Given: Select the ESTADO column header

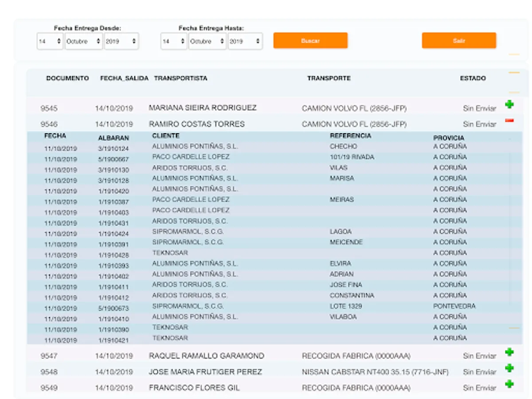Looking at the screenshot, I should [x=473, y=78].
